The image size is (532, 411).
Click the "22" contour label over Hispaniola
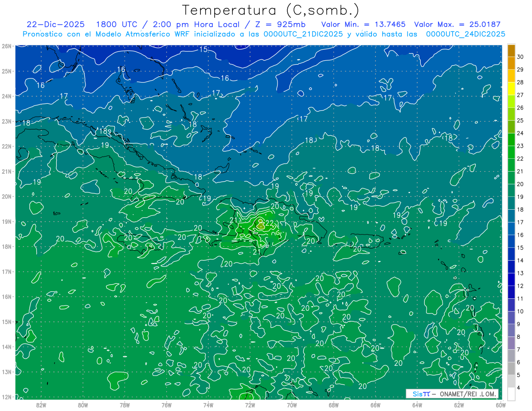tap(269, 223)
